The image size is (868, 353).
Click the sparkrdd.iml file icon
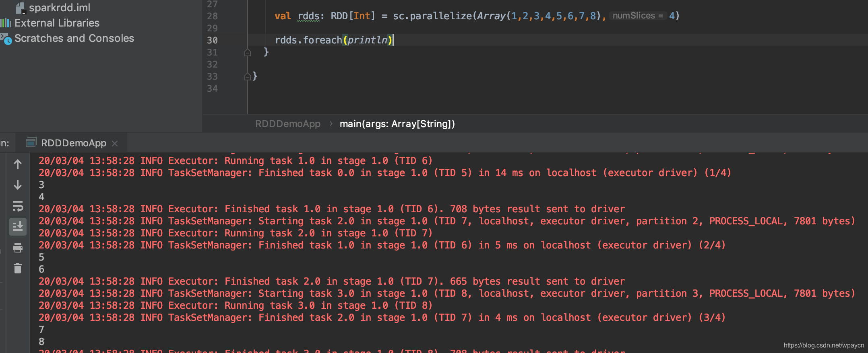(21, 8)
